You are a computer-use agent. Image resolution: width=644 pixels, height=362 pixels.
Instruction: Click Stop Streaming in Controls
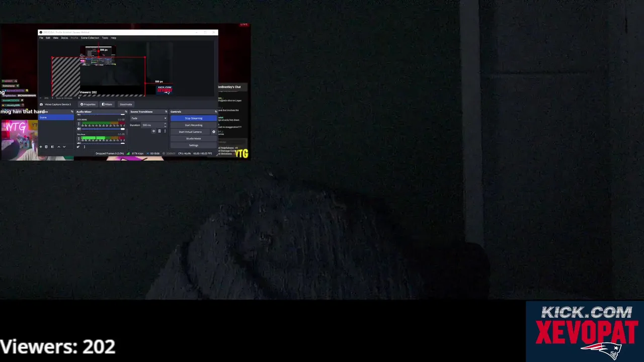194,118
